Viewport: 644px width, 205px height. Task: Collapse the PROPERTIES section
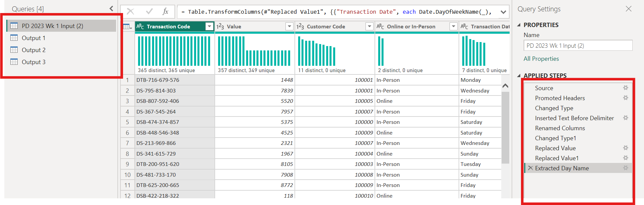point(519,25)
